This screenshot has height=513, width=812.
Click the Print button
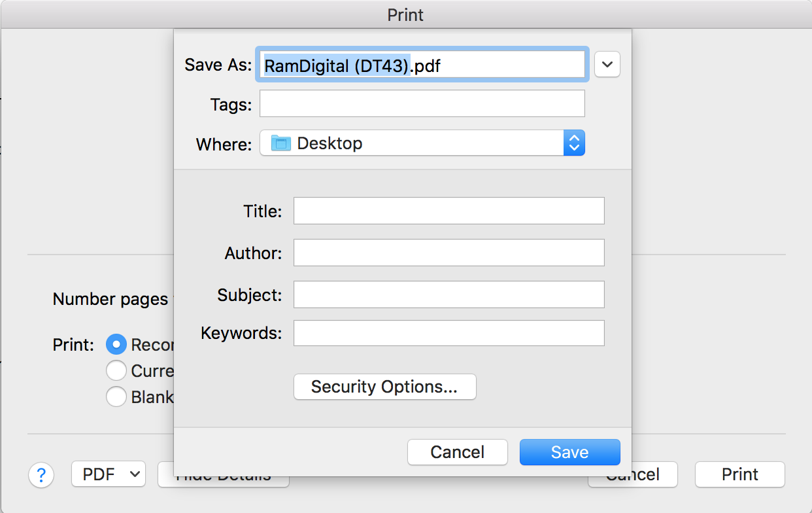click(x=740, y=474)
